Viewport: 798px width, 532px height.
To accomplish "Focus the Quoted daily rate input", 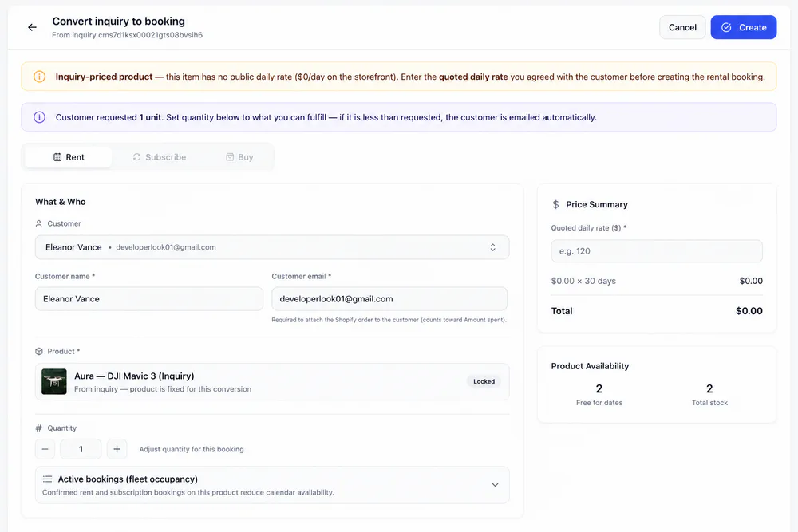I will [657, 251].
